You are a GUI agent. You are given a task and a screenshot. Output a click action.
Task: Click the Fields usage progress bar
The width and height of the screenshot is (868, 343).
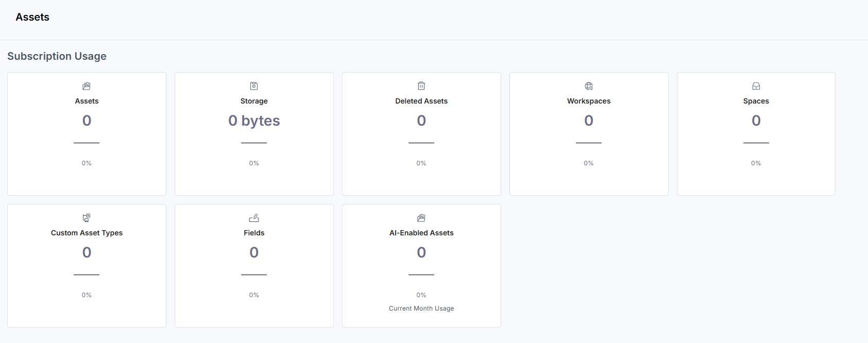(x=254, y=275)
